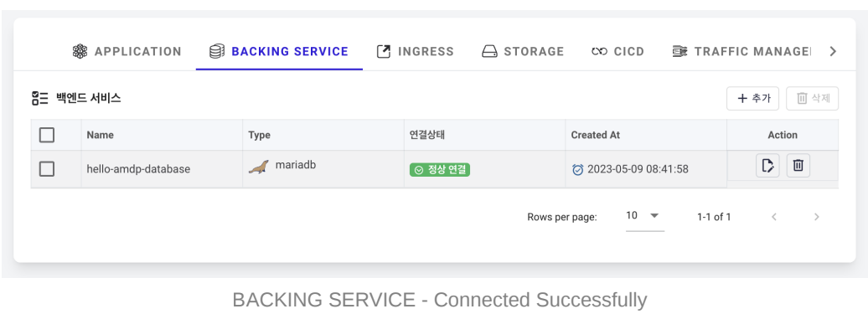Click the mariadb seal logo icon
Viewport: 868px width, 314px height.
click(259, 167)
